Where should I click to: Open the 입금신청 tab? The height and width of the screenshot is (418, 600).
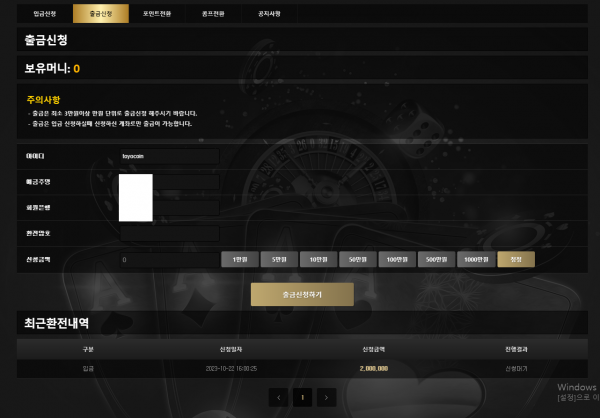click(44, 14)
